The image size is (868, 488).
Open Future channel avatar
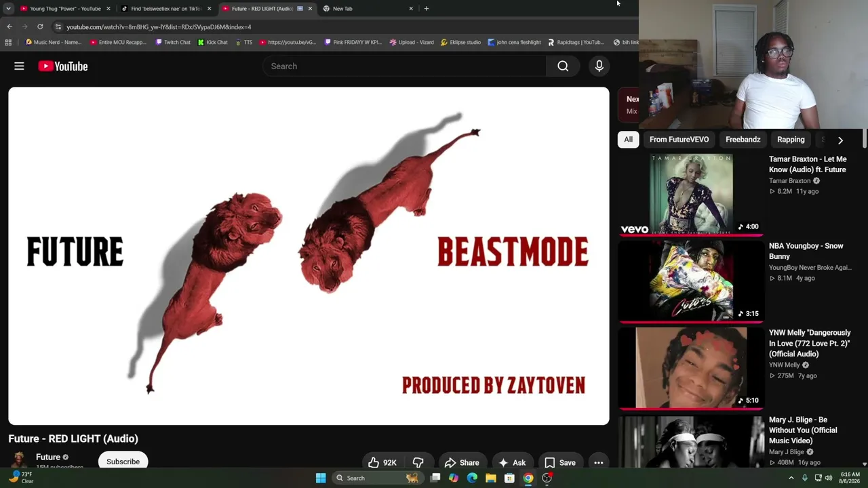pyautogui.click(x=19, y=460)
